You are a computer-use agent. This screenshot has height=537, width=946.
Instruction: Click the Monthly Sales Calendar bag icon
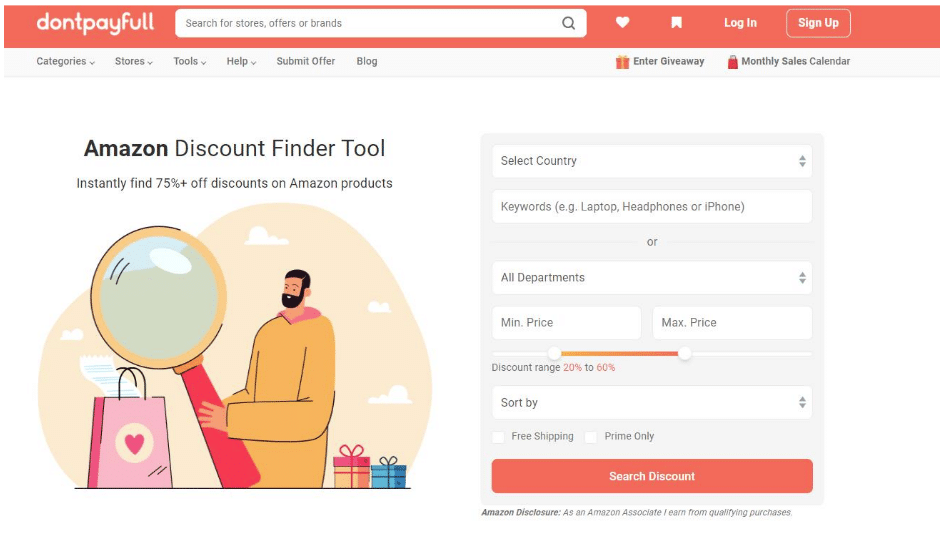tap(732, 62)
